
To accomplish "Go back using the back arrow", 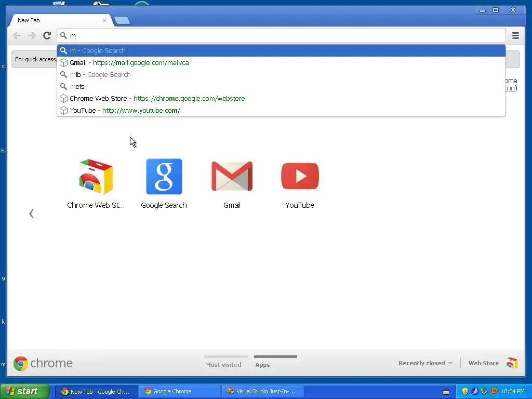I will pyautogui.click(x=17, y=35).
